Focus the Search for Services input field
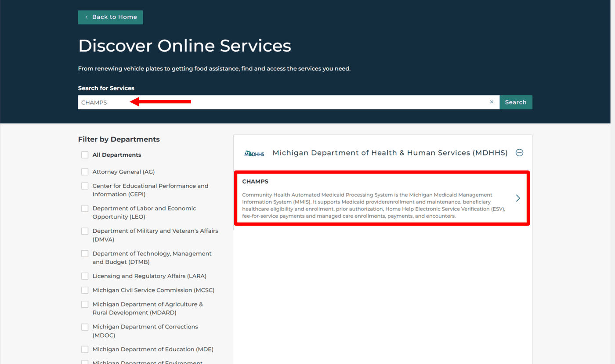The height and width of the screenshot is (364, 615). point(289,102)
